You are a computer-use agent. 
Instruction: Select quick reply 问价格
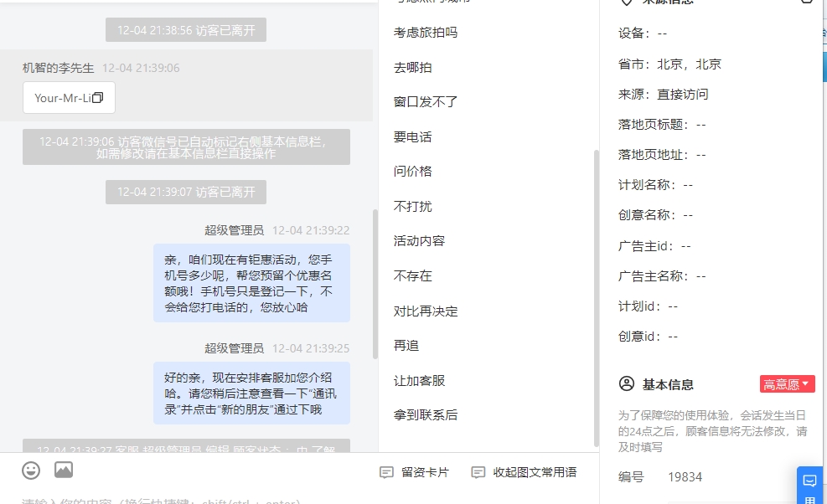[x=412, y=172]
